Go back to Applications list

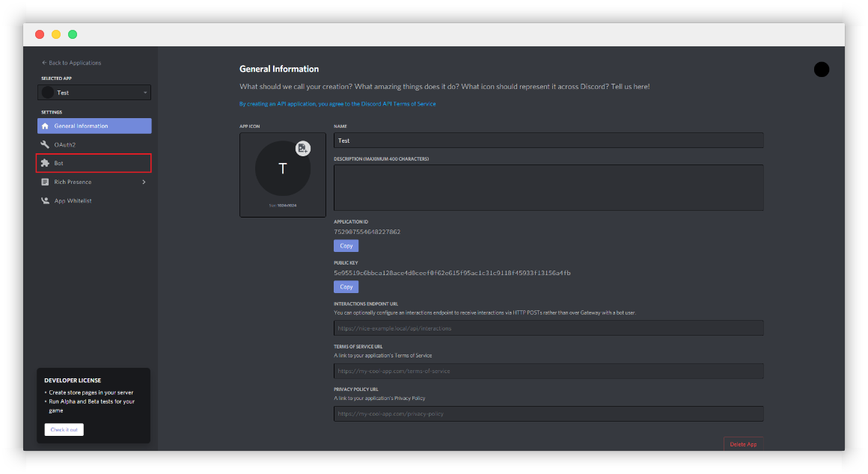(x=71, y=63)
